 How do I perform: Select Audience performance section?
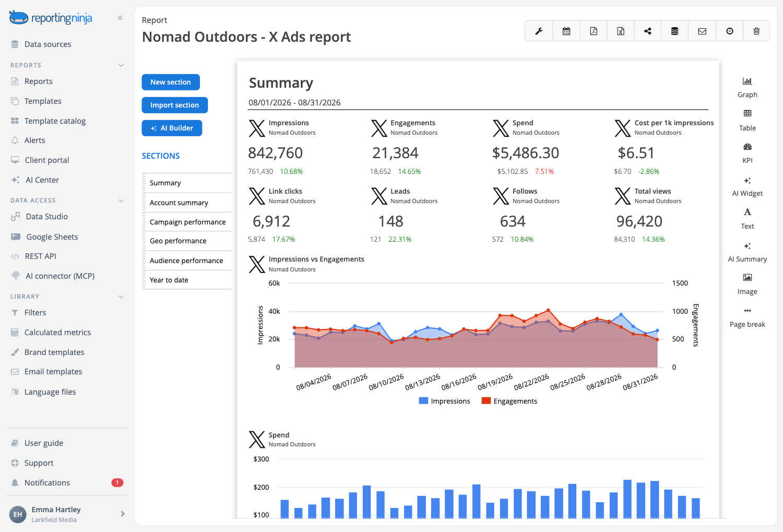coord(187,261)
